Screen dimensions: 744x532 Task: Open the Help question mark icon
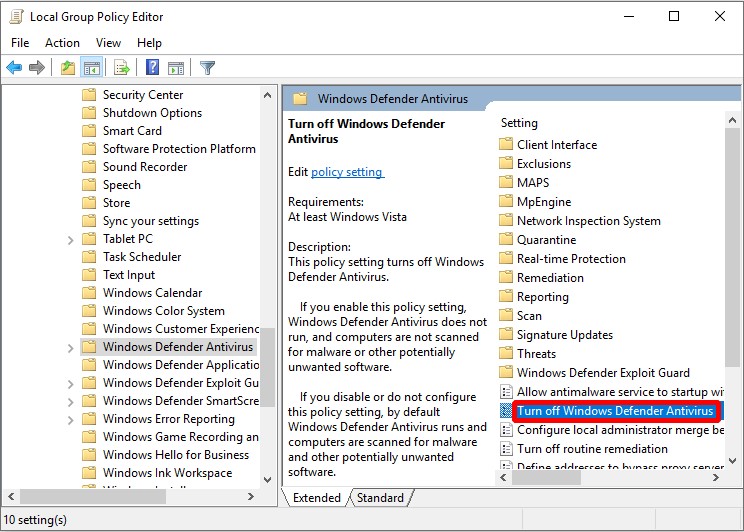click(152, 67)
